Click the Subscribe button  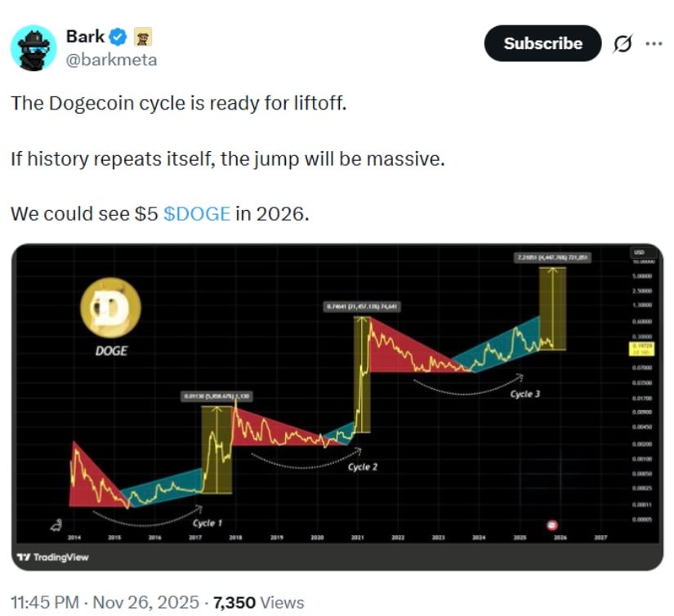(x=542, y=45)
